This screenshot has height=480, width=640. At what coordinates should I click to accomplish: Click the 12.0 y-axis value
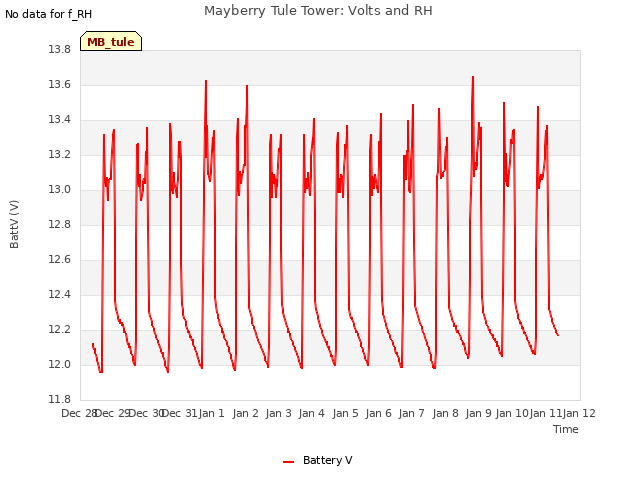pos(60,364)
